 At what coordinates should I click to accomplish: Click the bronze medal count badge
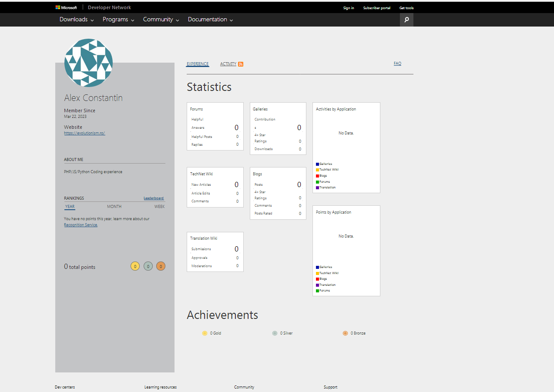click(x=161, y=266)
